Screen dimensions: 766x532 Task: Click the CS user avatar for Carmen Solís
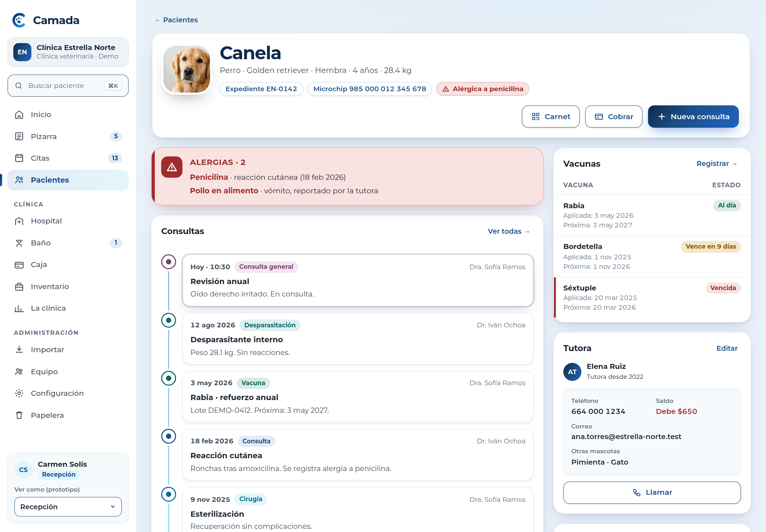click(23, 470)
